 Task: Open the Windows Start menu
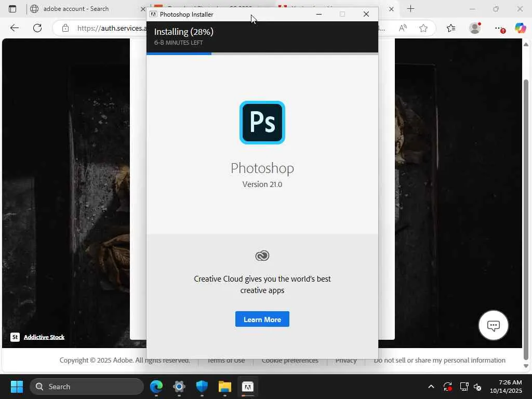click(17, 387)
